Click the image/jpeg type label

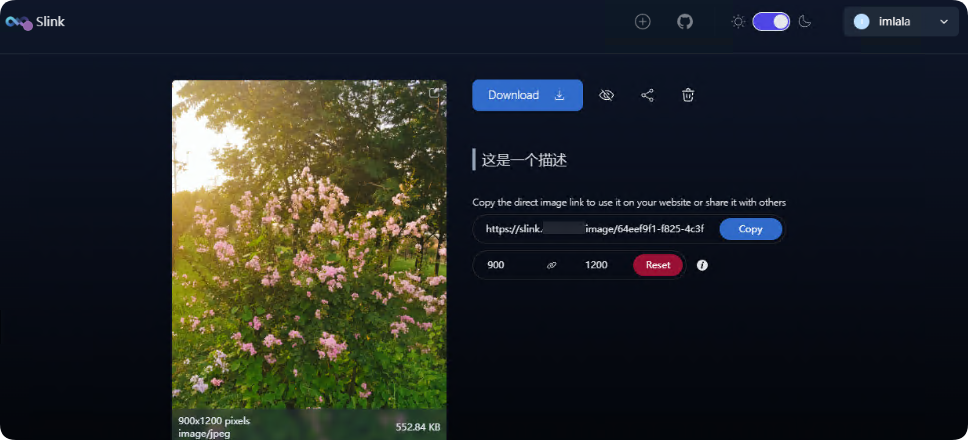point(204,433)
